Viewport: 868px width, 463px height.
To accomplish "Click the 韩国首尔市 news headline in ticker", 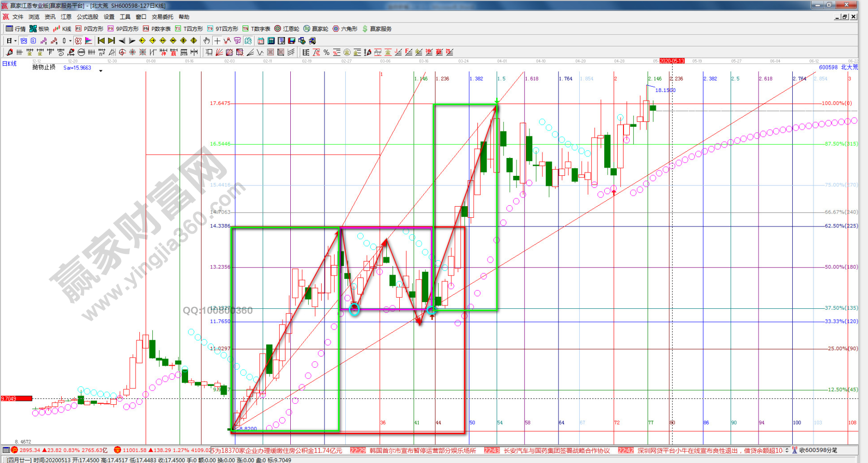I will [x=422, y=450].
